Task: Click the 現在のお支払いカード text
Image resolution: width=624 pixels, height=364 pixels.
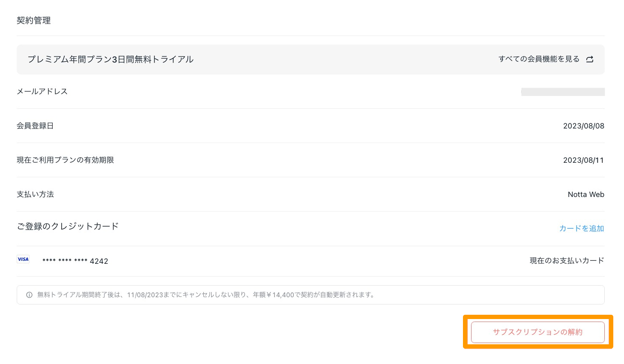Action: [x=567, y=261]
